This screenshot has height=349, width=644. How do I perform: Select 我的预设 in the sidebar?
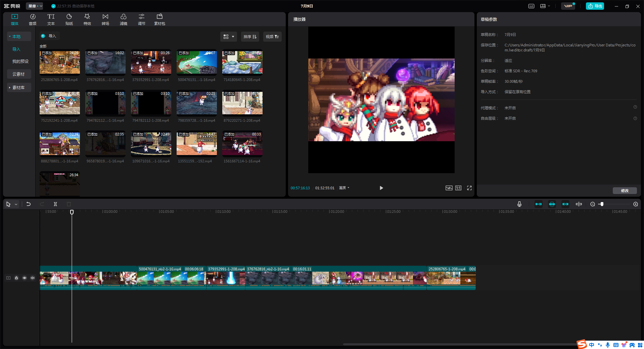click(x=20, y=61)
